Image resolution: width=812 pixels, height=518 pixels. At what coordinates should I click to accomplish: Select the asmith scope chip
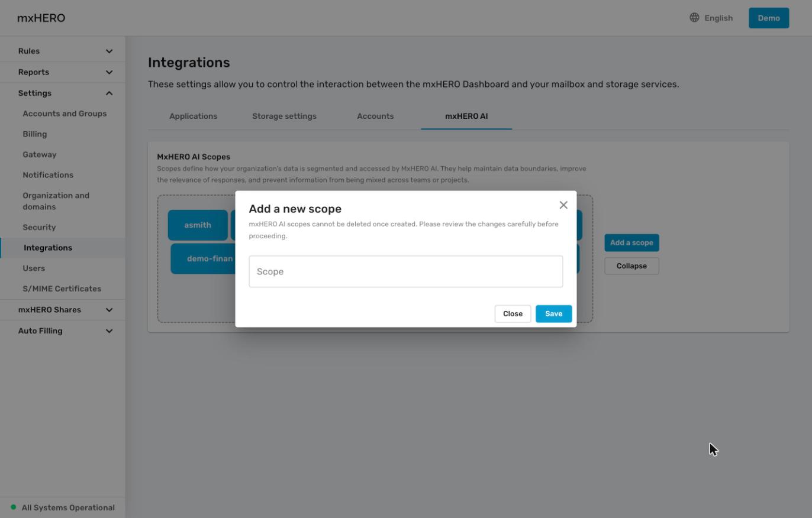coord(198,225)
